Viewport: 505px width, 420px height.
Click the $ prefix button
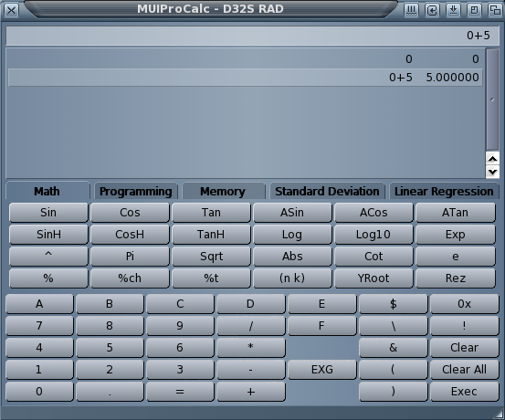(394, 304)
